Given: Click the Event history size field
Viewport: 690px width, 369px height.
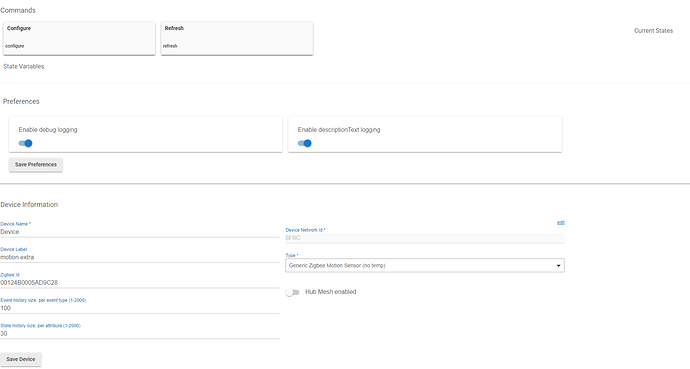Looking at the screenshot, I should [139, 308].
